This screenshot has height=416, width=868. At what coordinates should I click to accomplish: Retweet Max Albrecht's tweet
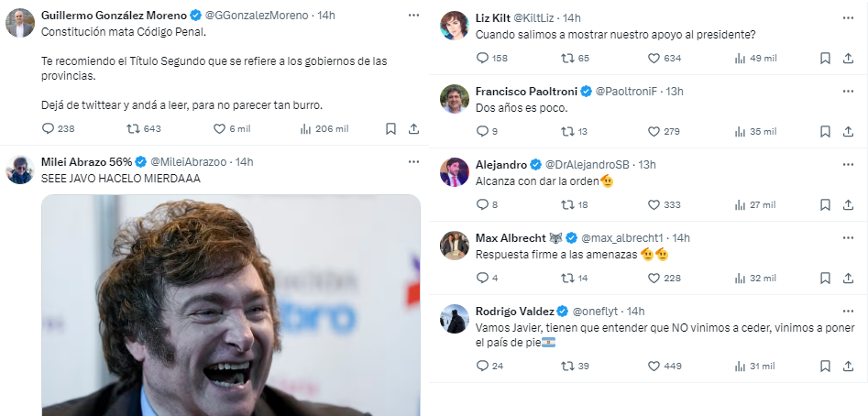click(x=568, y=278)
